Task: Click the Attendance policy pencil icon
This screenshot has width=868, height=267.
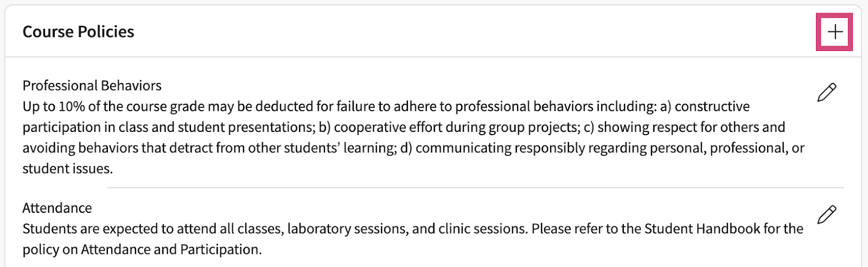Action: pyautogui.click(x=826, y=214)
